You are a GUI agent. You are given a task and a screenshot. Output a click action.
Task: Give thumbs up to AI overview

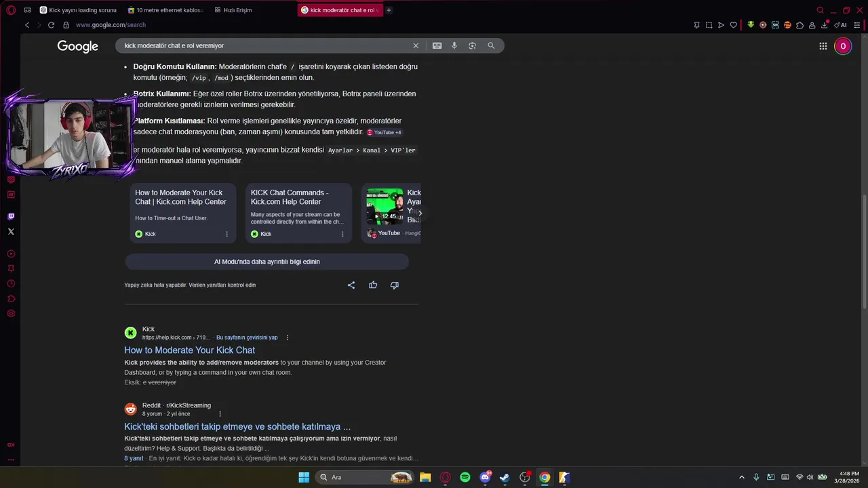point(373,285)
